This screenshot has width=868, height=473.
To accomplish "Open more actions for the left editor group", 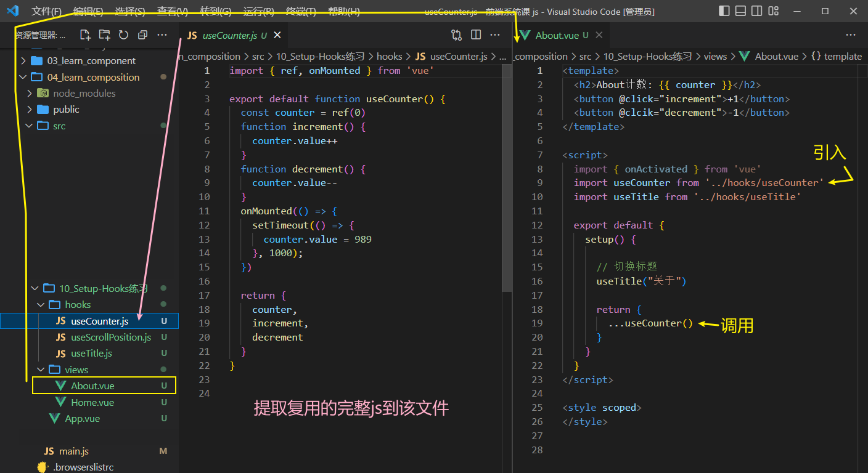I will pyautogui.click(x=495, y=35).
